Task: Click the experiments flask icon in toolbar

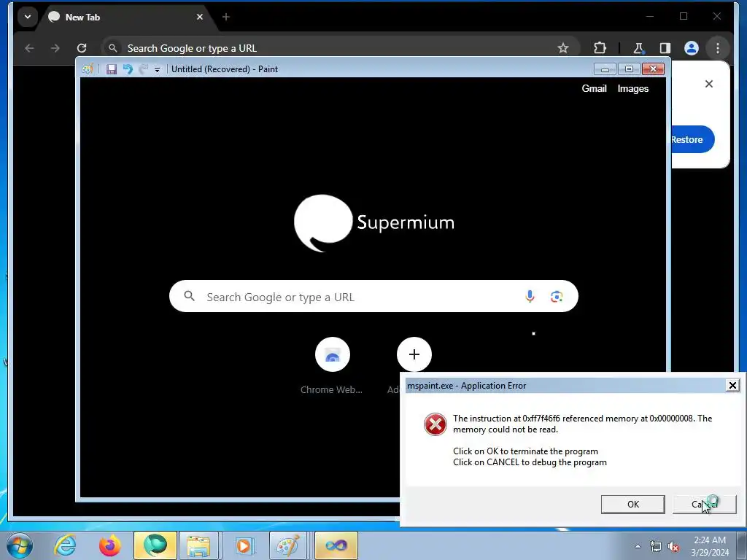Action: pyautogui.click(x=638, y=48)
